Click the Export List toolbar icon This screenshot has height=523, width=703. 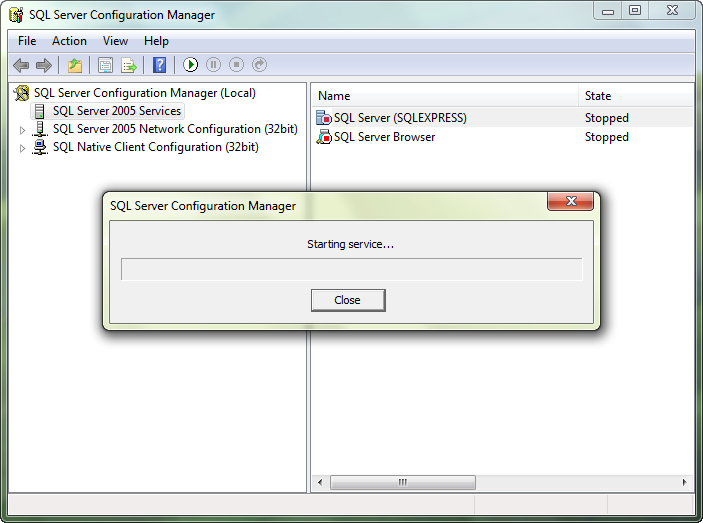[x=129, y=65]
